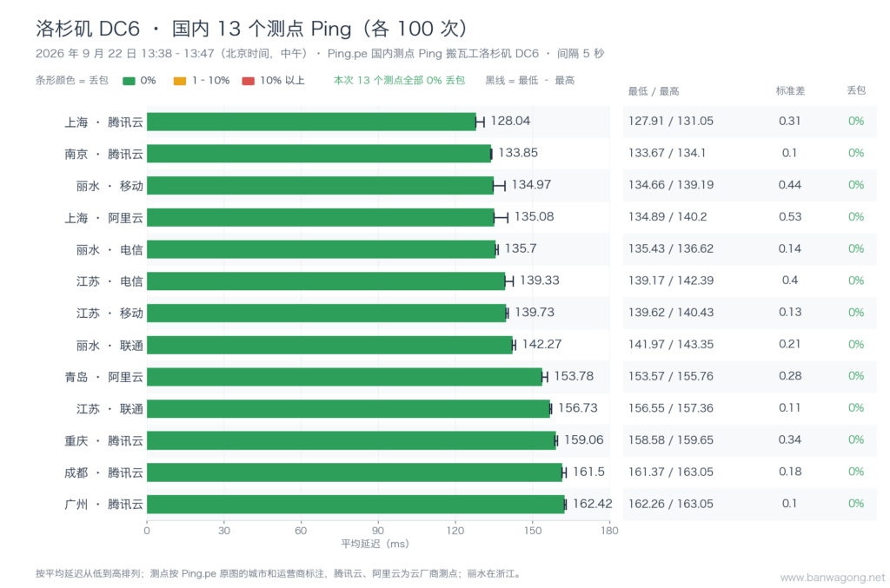Click the 139.33 average latency value

click(539, 281)
